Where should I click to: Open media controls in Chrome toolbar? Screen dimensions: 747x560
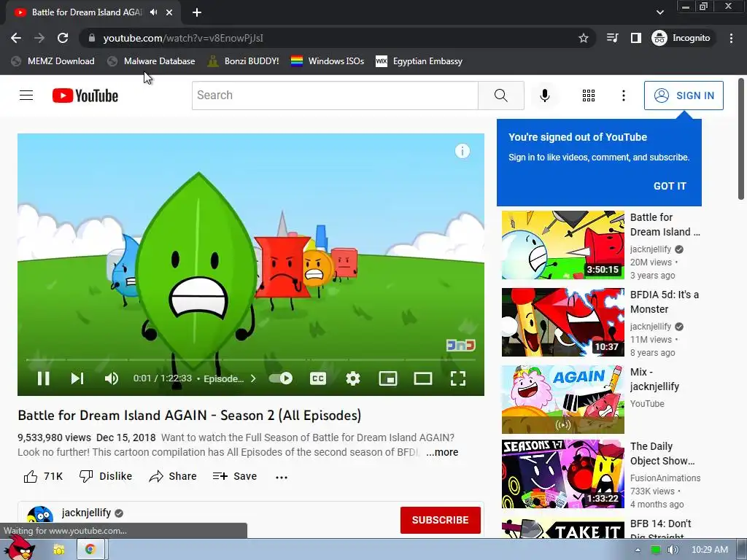[x=612, y=38]
